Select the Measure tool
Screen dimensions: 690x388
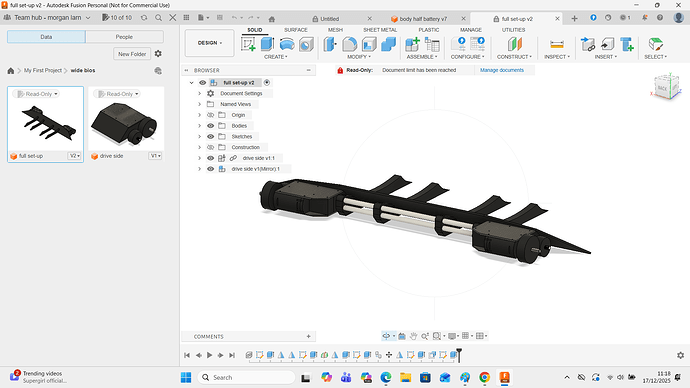click(x=557, y=44)
